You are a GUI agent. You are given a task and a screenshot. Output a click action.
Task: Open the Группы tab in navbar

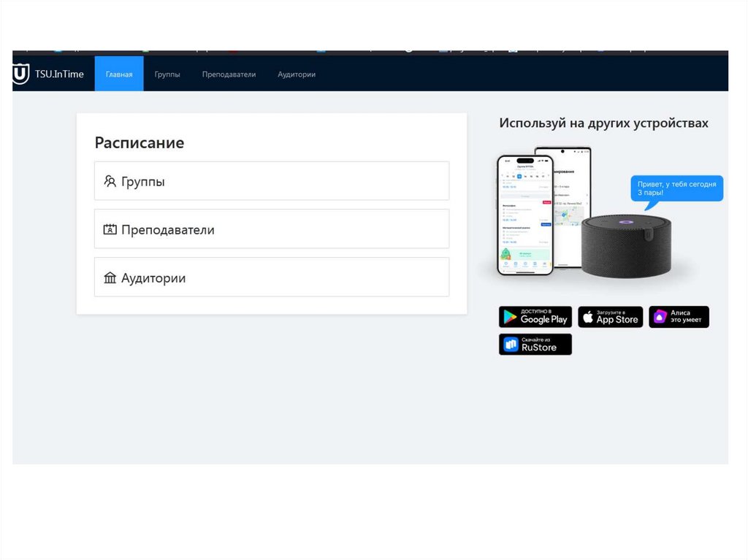click(167, 74)
